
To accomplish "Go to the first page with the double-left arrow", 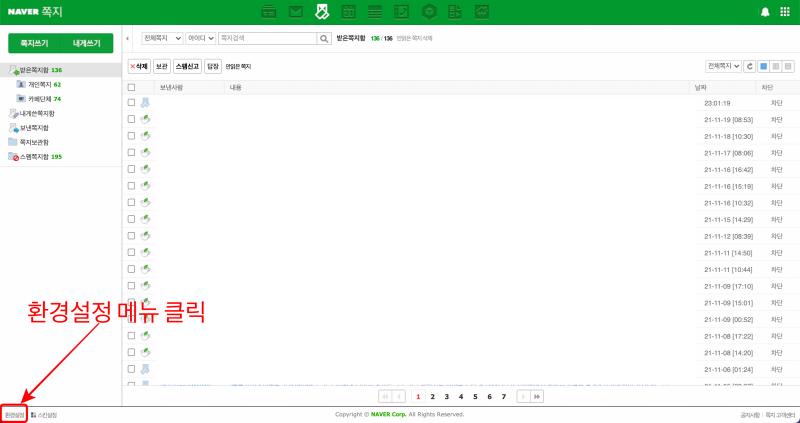I will (x=385, y=396).
